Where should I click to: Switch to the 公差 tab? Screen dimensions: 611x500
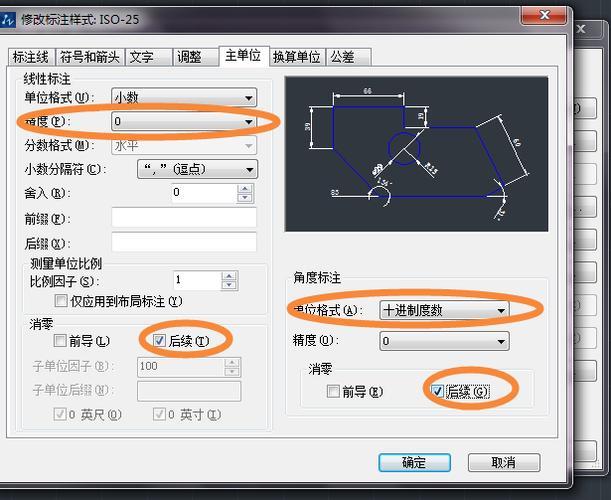348,57
